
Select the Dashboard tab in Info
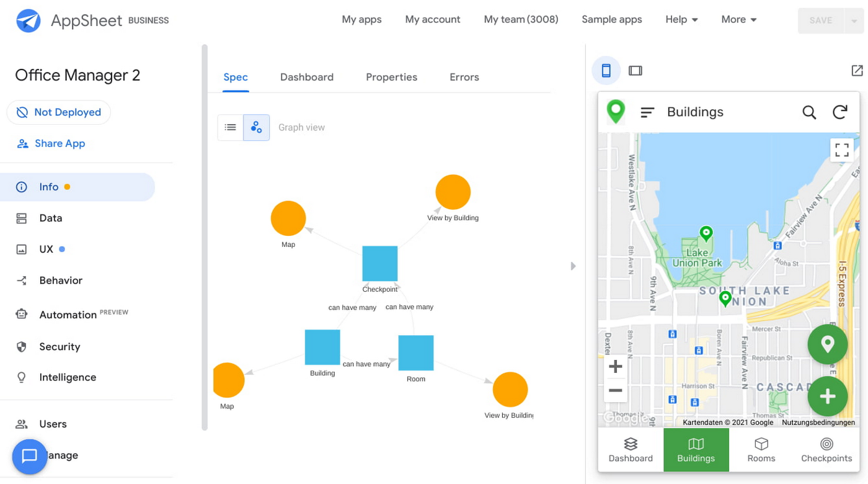(x=307, y=77)
